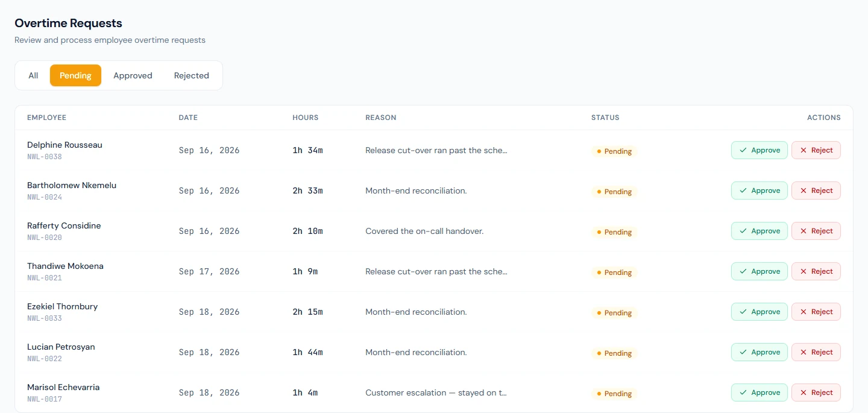868x413 pixels.
Task: Click the 2h 10m hours value
Action: click(308, 231)
